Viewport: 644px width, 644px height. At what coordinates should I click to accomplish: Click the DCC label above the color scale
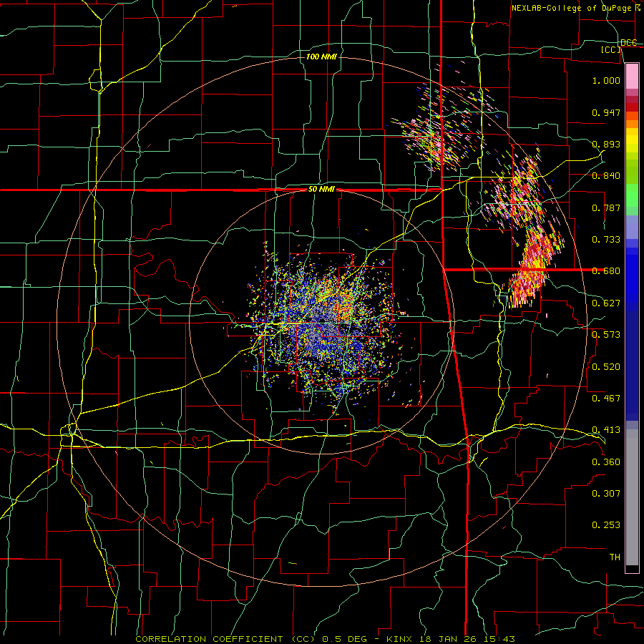point(628,42)
